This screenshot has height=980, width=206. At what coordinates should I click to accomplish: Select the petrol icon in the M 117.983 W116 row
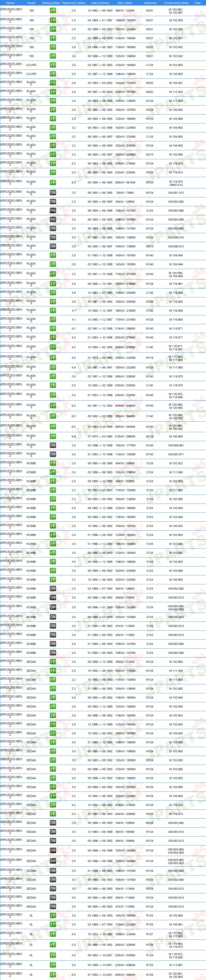tap(52, 358)
